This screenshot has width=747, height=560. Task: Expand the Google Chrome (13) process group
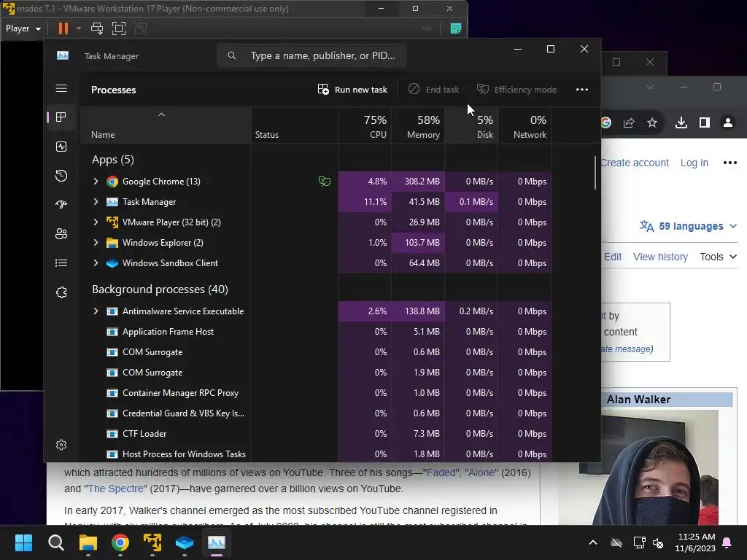click(96, 182)
